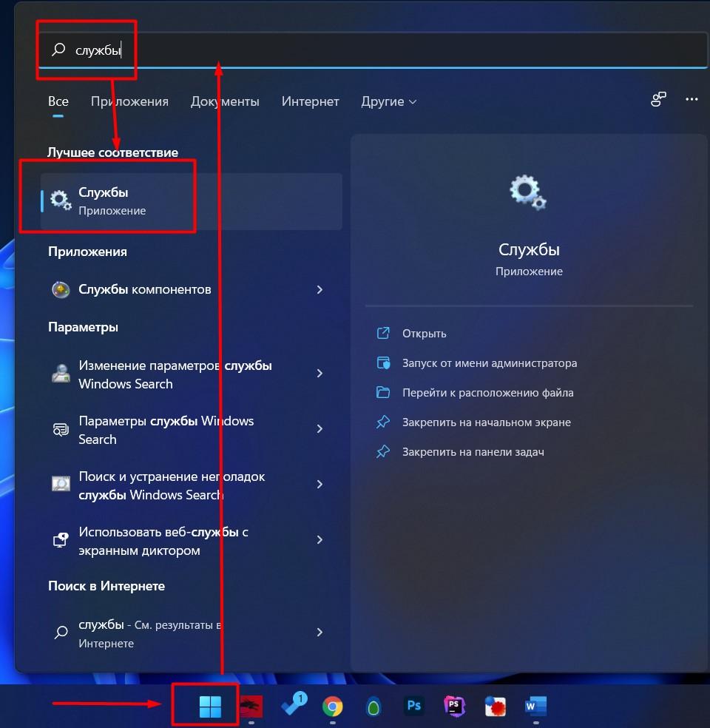710x728 pixels.
Task: Open Microsoft Word from the taskbar
Action: coord(535,707)
